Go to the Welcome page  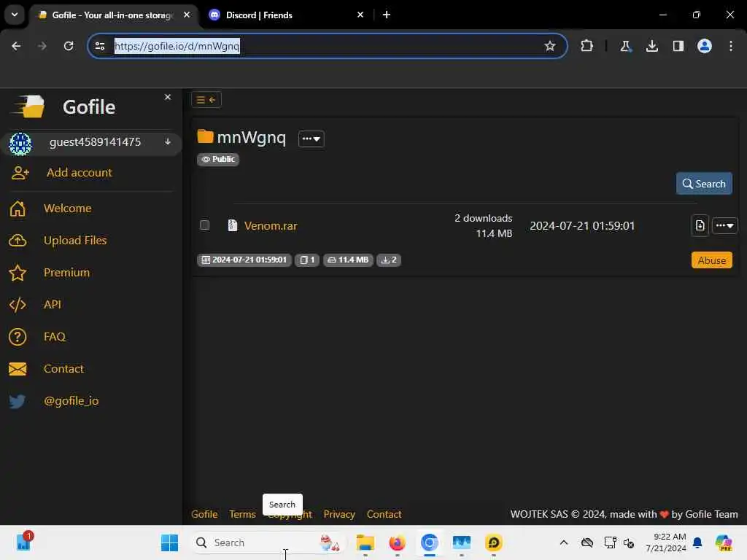point(68,208)
